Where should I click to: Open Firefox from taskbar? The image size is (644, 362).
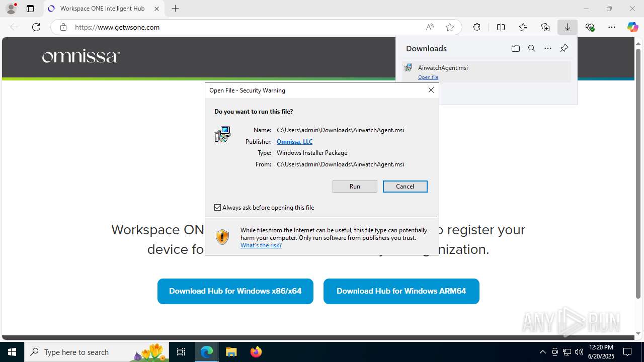tap(256, 352)
